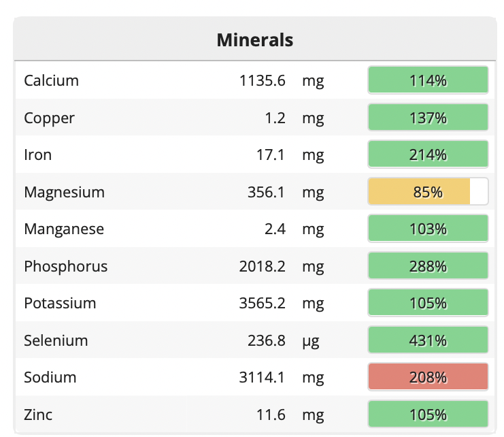Image resolution: width=504 pixels, height=437 pixels.
Task: Click the Manganese 103% progress bar
Action: click(428, 229)
